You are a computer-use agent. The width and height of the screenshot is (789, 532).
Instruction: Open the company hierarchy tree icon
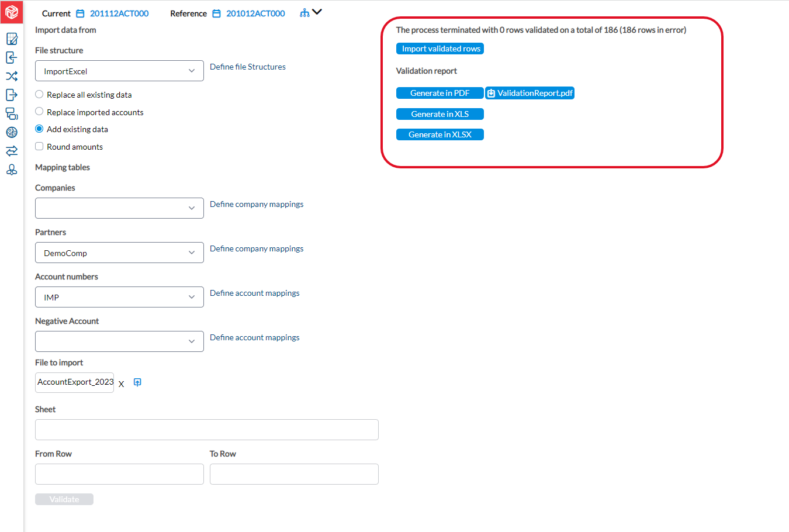click(x=304, y=13)
